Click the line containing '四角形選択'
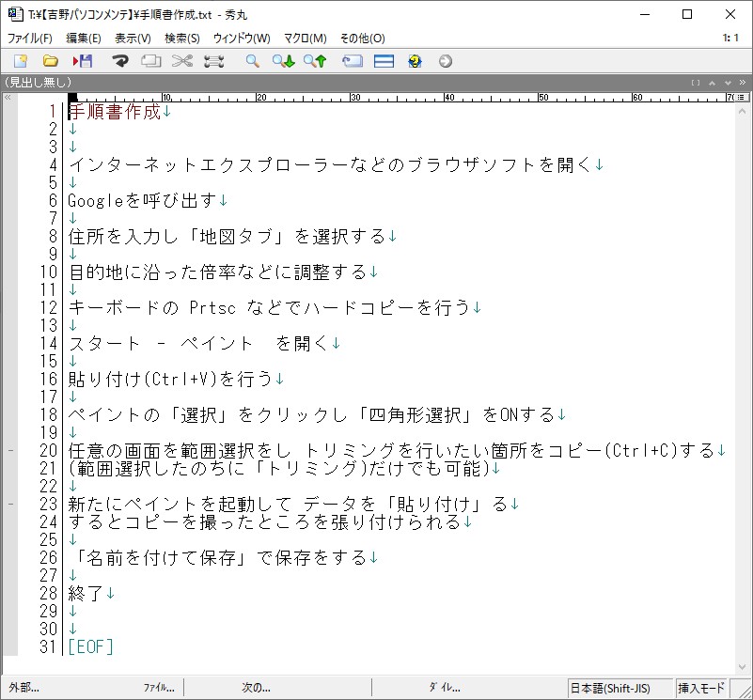Image resolution: width=753 pixels, height=700 pixels. pos(312,414)
